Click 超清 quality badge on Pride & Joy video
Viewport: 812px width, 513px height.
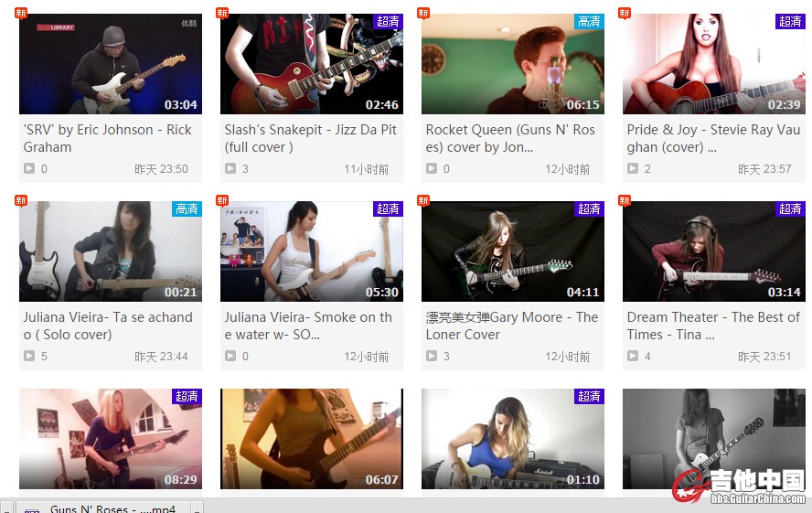[x=790, y=21]
